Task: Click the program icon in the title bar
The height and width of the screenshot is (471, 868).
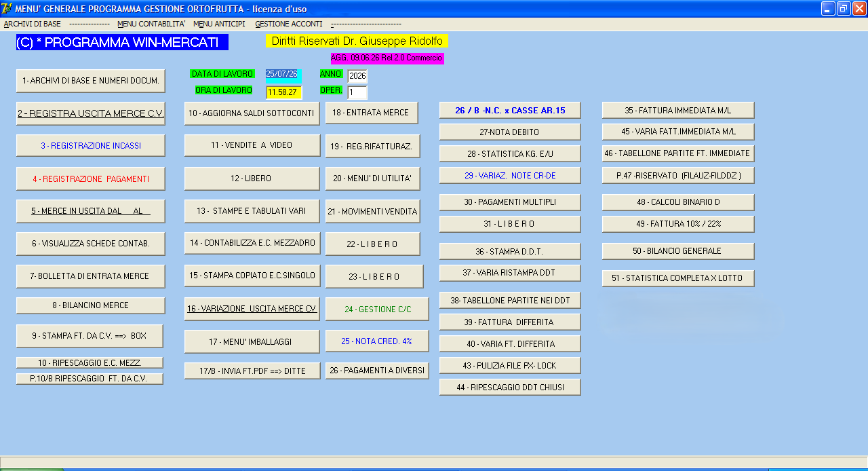Action: tap(7, 8)
